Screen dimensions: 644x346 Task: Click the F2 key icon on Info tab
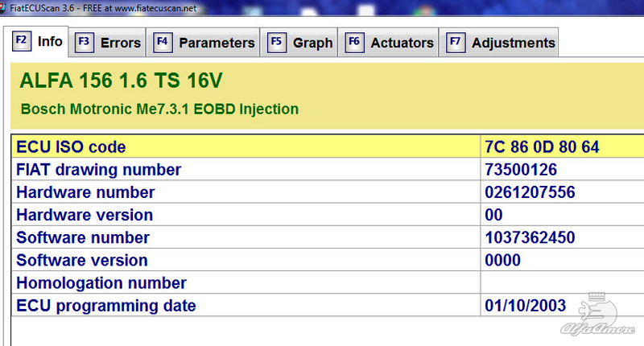click(x=22, y=42)
